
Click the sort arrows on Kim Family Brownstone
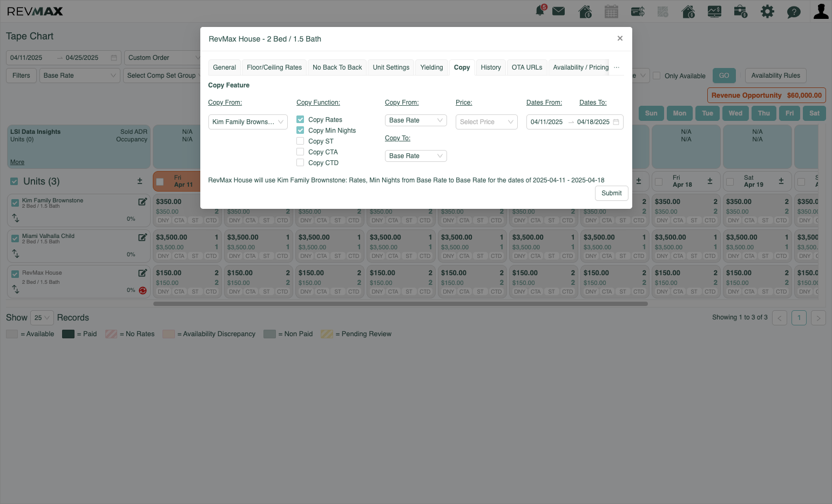[16, 218]
